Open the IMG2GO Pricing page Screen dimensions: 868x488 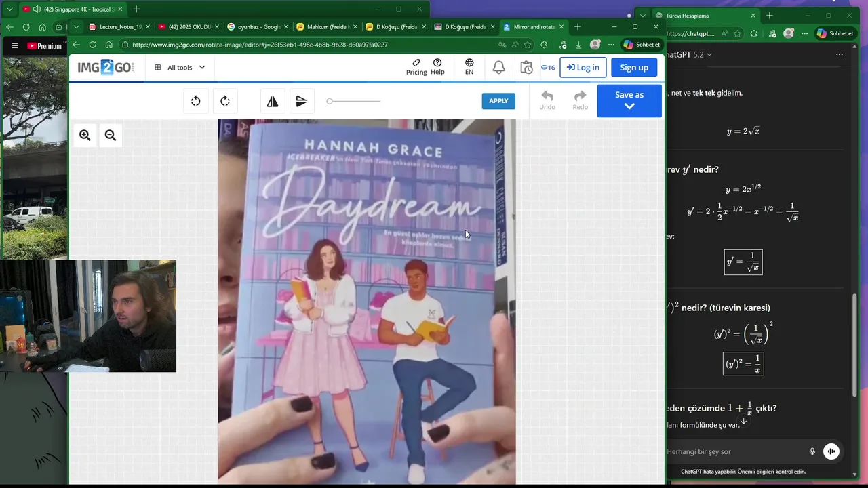tap(416, 67)
